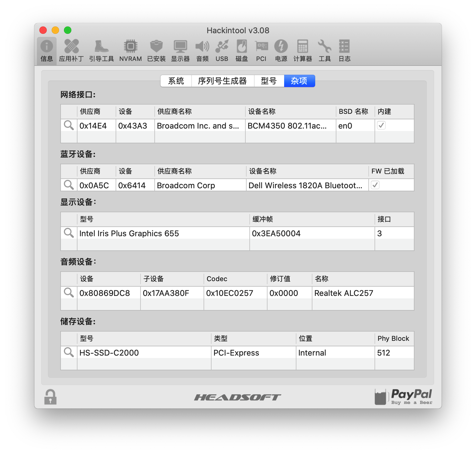Click the green zoom window button
Screen dimensions: 476x454
pyautogui.click(x=68, y=30)
